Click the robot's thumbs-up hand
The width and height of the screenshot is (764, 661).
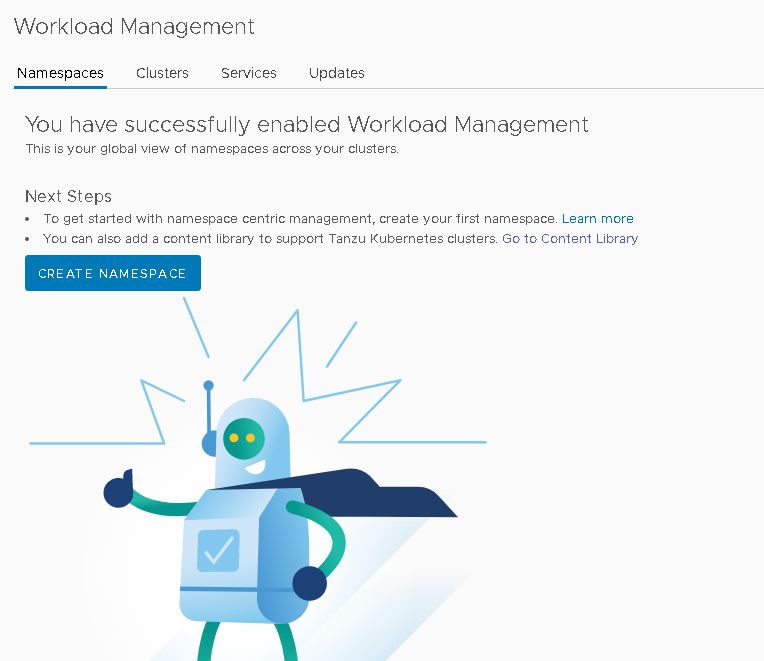click(x=118, y=489)
